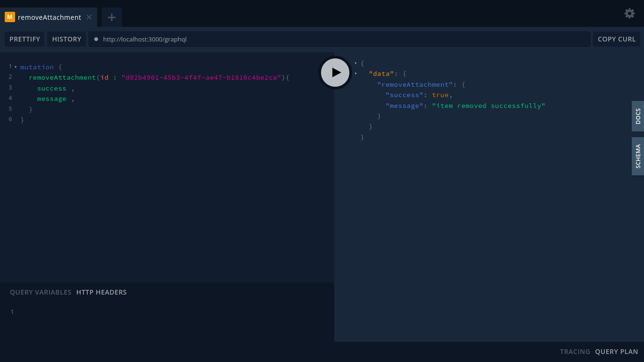Collapse the data object disclosure triangle
The height and width of the screenshot is (362, 644).
coord(356,74)
